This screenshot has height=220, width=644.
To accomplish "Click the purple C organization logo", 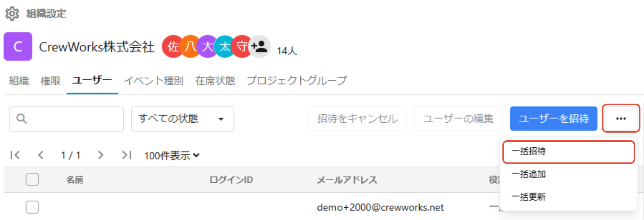I will (x=18, y=46).
